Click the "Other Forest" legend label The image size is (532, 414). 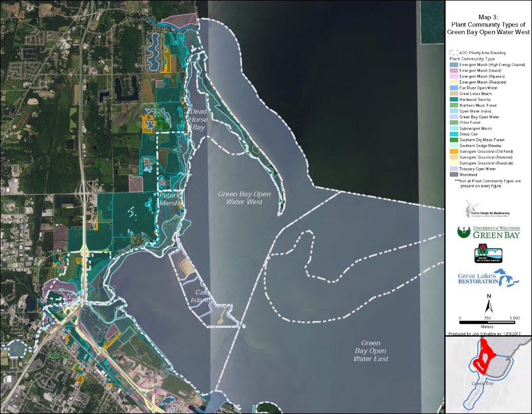coord(470,123)
